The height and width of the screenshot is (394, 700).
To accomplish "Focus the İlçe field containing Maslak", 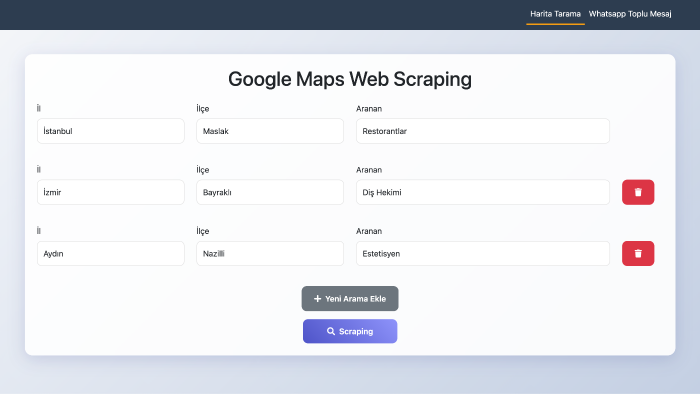I will tap(270, 131).
